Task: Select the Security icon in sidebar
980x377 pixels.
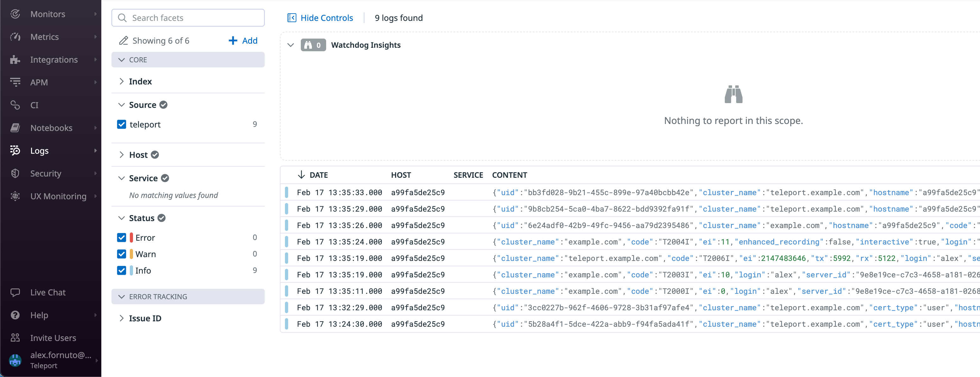Action: pyautogui.click(x=15, y=173)
